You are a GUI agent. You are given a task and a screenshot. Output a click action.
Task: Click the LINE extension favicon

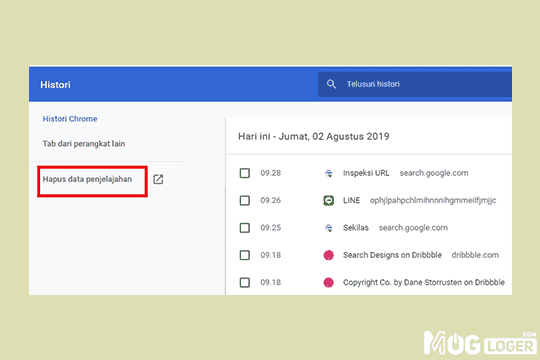pyautogui.click(x=329, y=200)
